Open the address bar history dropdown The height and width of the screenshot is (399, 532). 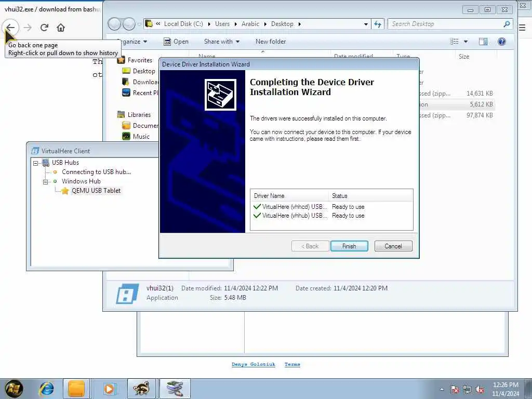pos(366,24)
